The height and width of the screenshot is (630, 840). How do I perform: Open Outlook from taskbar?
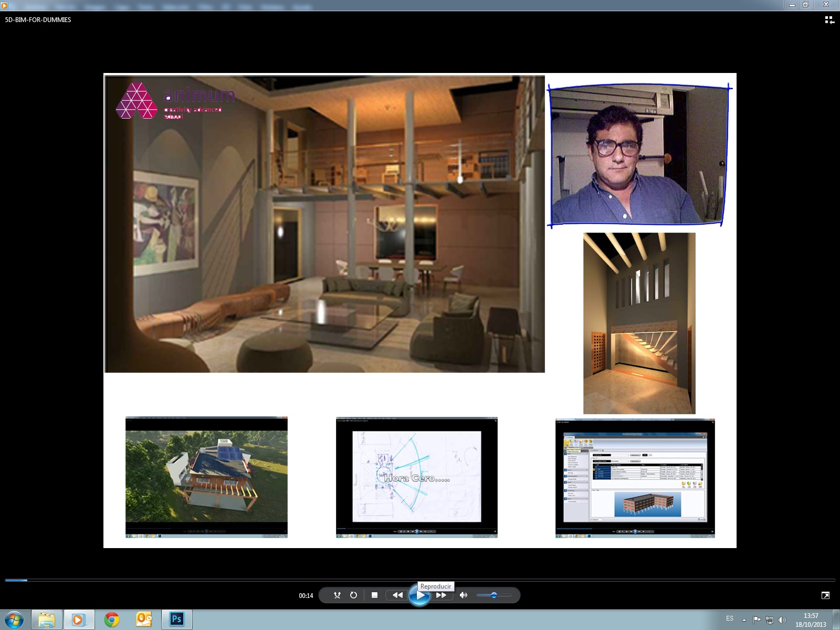click(144, 619)
